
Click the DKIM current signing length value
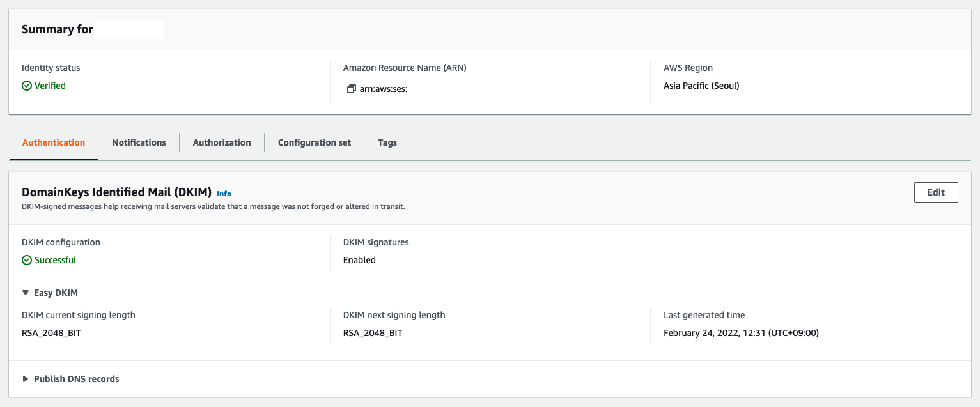coord(51,333)
